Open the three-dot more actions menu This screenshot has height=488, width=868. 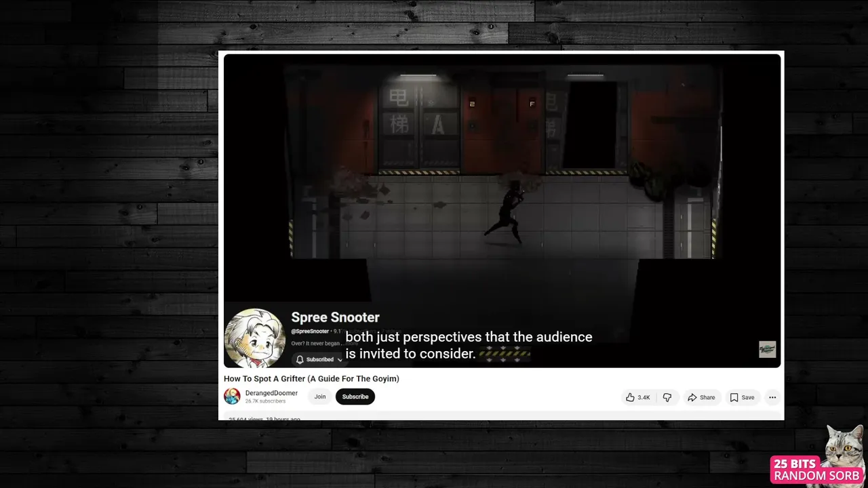tap(772, 397)
